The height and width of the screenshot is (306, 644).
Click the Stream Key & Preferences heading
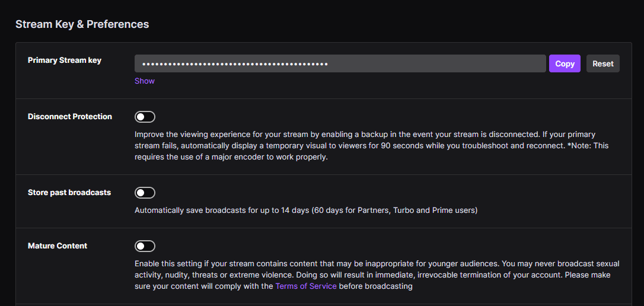click(x=82, y=24)
